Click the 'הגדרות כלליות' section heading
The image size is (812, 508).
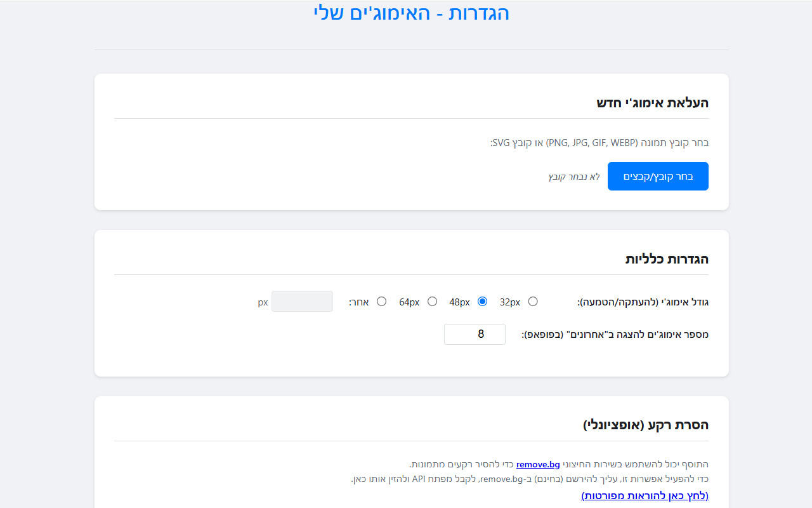point(667,259)
